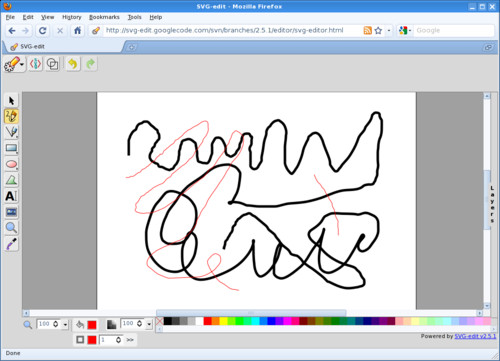
Task: Click the canvas horizontal scrollbar
Action: (252, 313)
